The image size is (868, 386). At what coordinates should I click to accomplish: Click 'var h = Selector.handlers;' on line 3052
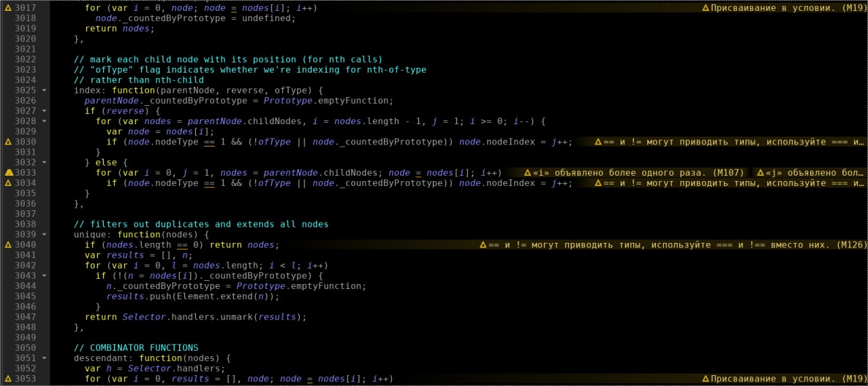pos(155,368)
